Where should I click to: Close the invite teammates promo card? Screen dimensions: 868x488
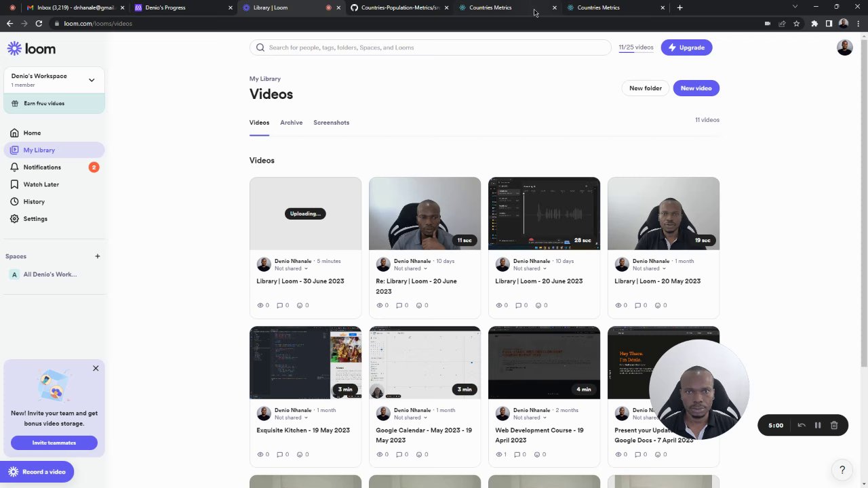click(x=96, y=368)
